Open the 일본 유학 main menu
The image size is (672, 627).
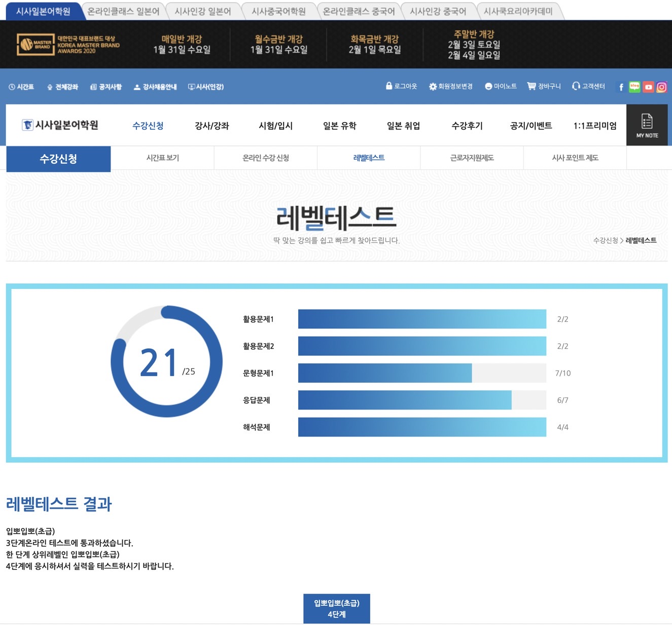click(x=339, y=126)
